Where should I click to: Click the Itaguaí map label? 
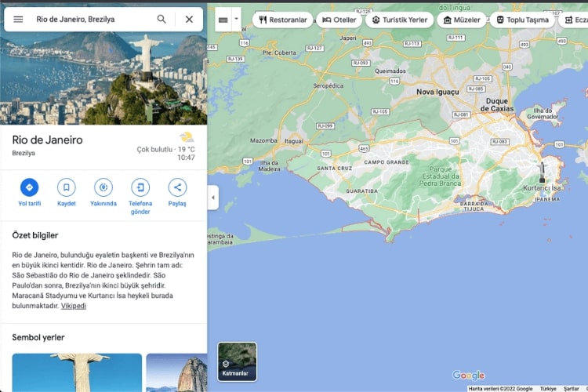click(x=294, y=141)
